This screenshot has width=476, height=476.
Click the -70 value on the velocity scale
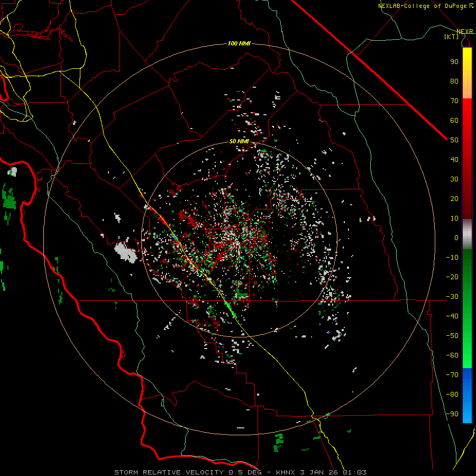(452, 375)
